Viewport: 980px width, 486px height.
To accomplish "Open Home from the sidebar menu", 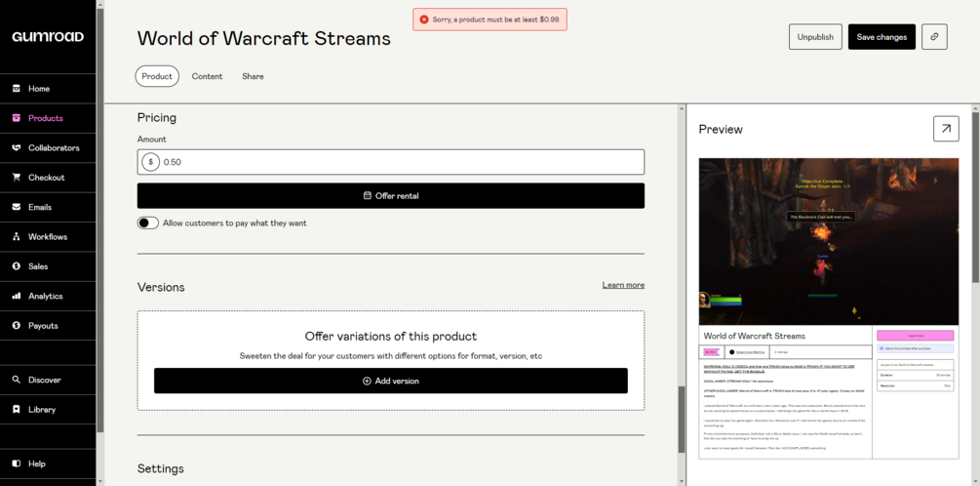I will click(x=48, y=88).
